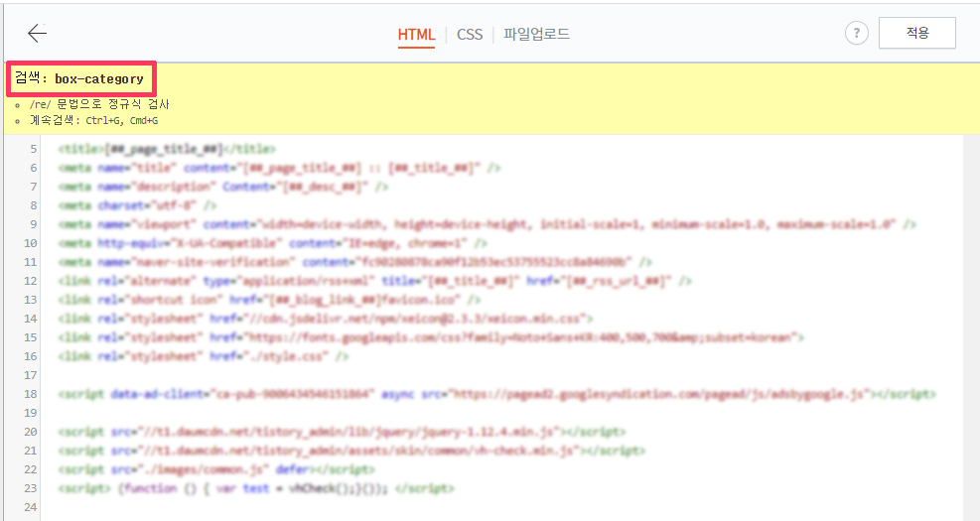The width and height of the screenshot is (980, 521).
Task: Click line number 21 in the gutter
Action: (31, 451)
